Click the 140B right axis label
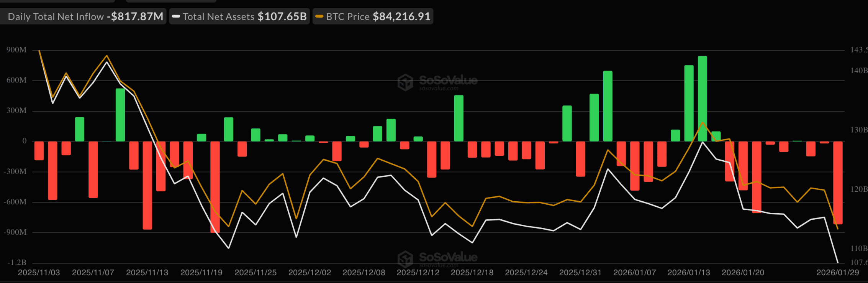Screen dimensions: 868x283 click(x=858, y=71)
